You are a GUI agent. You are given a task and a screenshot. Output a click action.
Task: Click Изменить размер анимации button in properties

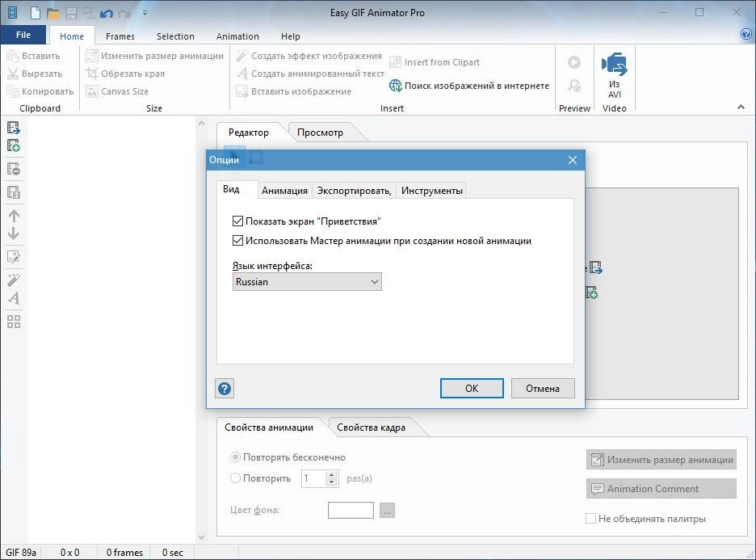point(661,460)
